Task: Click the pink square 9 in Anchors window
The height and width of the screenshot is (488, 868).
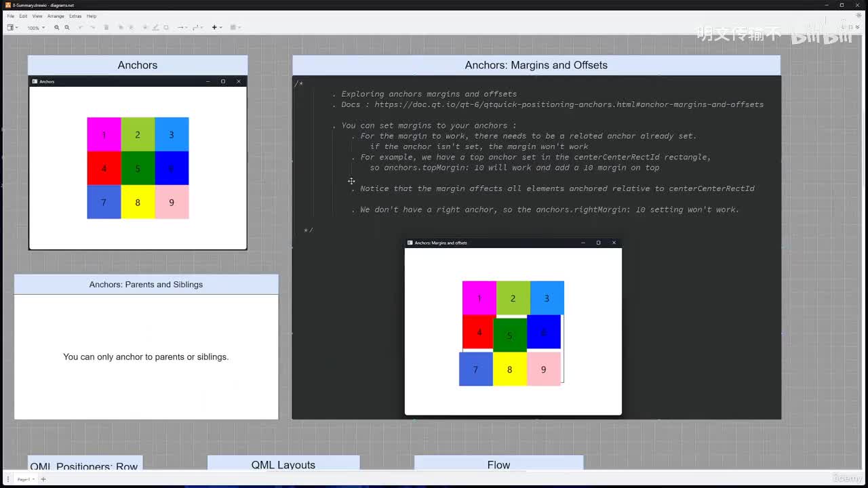Action: coord(172,202)
